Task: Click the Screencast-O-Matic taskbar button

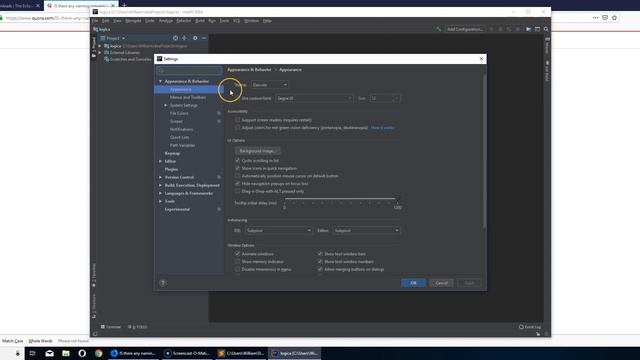Action: (187, 353)
